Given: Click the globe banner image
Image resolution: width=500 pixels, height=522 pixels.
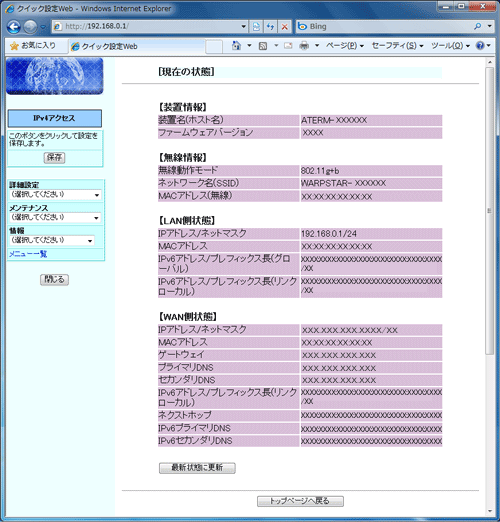Looking at the screenshot, I should tap(55, 76).
